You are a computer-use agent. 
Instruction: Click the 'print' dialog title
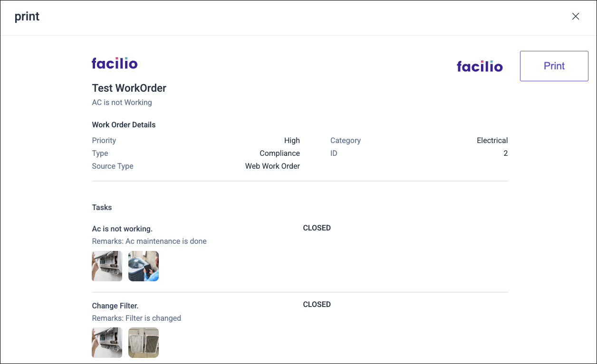(27, 17)
